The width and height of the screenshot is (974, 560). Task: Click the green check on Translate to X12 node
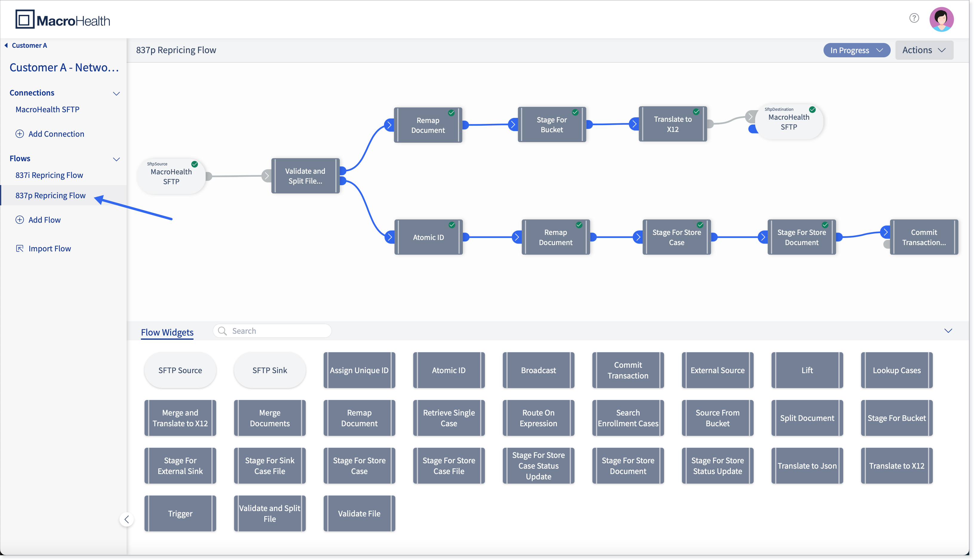(x=696, y=112)
